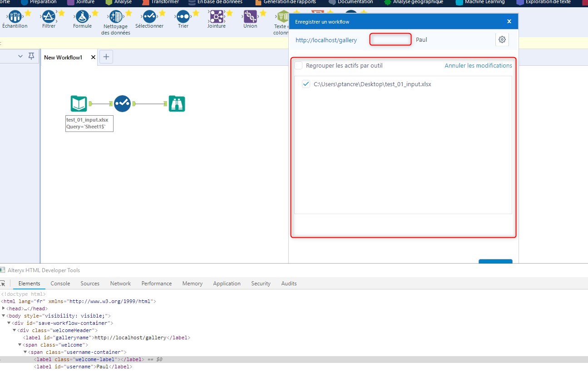
Task: Select the Filtrer tool icon
Action: pos(48,17)
